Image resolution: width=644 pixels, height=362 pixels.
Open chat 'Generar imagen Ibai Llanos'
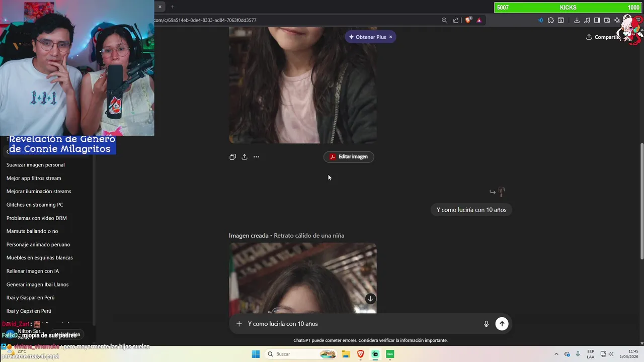pos(38,285)
